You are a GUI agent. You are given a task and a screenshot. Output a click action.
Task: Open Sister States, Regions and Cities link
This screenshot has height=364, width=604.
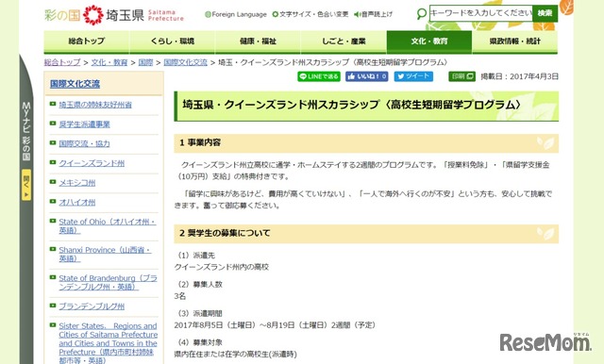[x=109, y=343]
